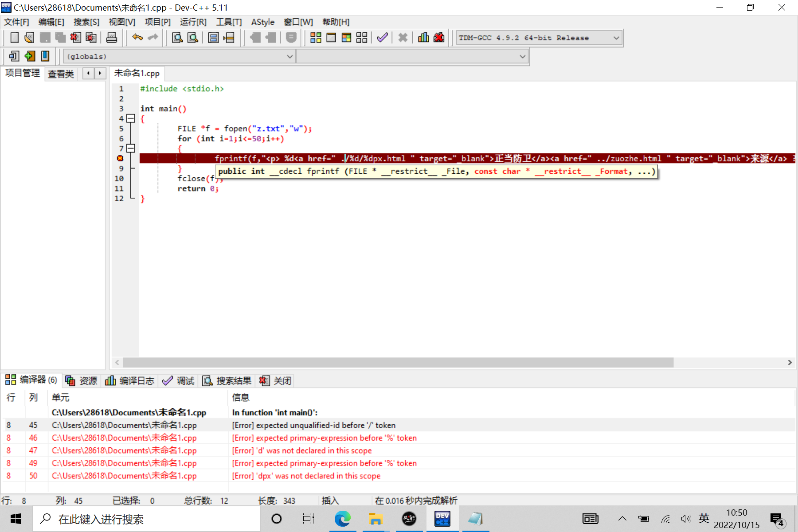798x532 pixels.
Task: Click the Rebuild All toolbar icon
Action: 362,38
